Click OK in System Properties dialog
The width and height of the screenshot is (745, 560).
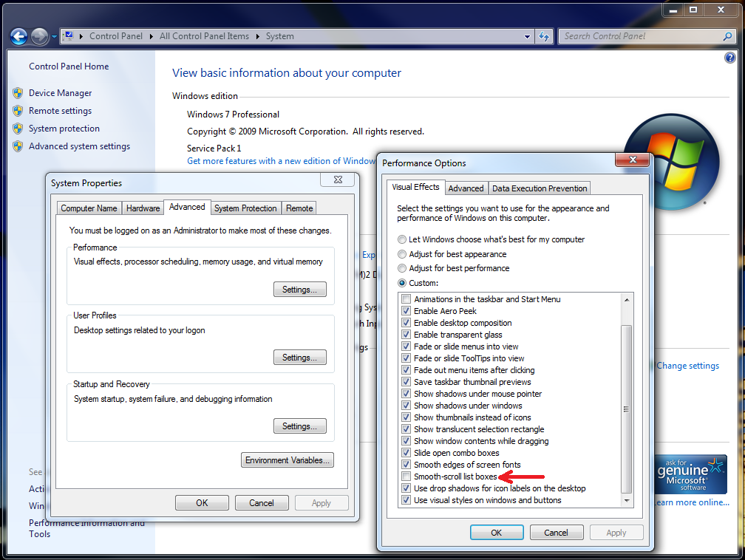[202, 503]
